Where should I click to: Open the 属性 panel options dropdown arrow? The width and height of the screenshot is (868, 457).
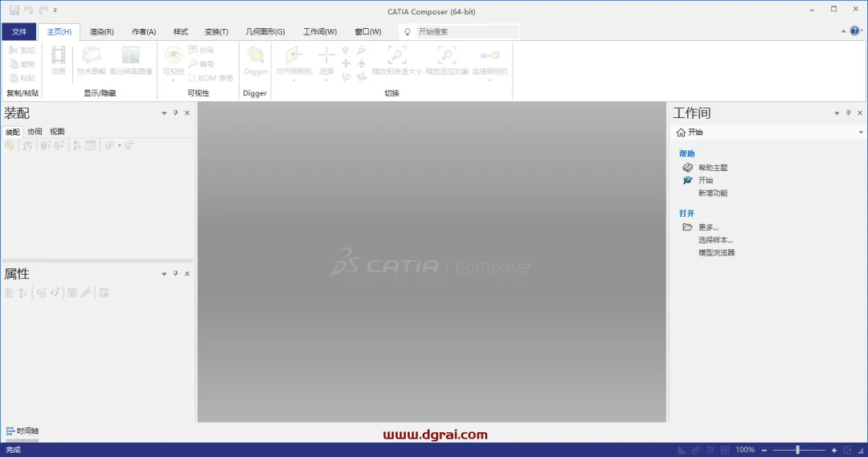pos(164,274)
